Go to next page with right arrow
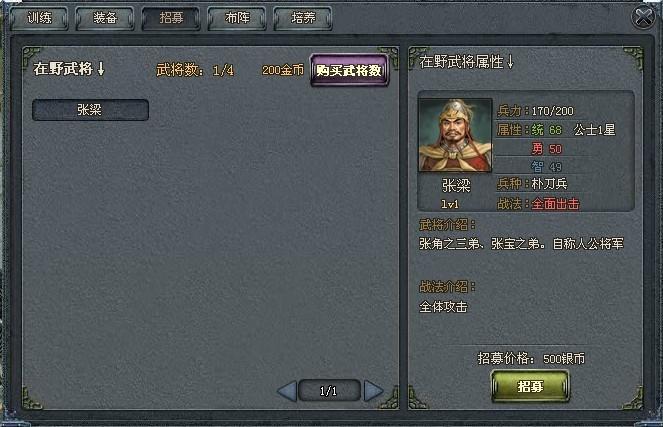Screen dimensions: 663x427 373,391
